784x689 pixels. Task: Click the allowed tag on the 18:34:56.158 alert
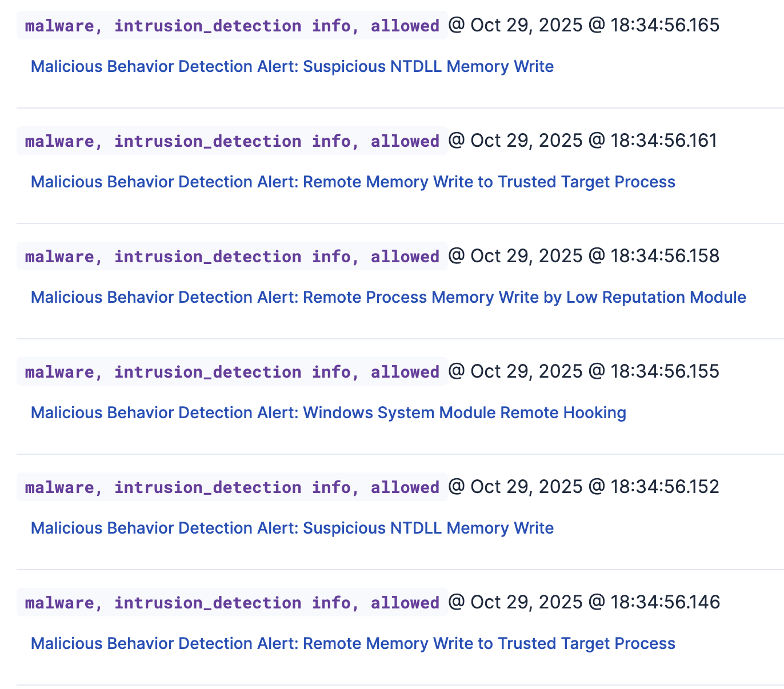[x=405, y=257]
